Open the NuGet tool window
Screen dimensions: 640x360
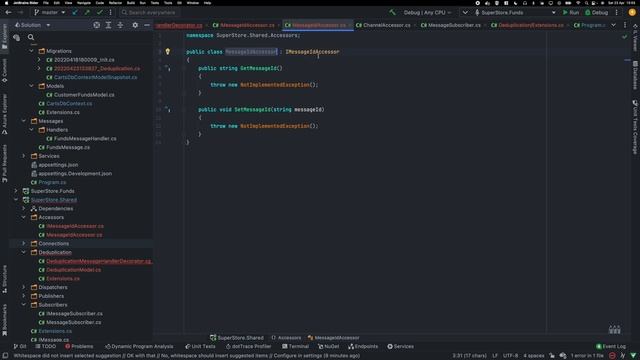[x=329, y=347]
